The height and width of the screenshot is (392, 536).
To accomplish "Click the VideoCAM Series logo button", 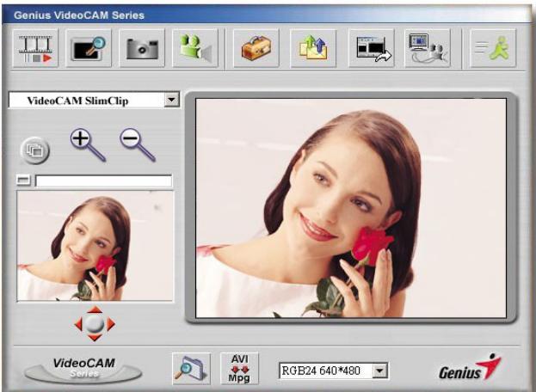I will 83,371.
